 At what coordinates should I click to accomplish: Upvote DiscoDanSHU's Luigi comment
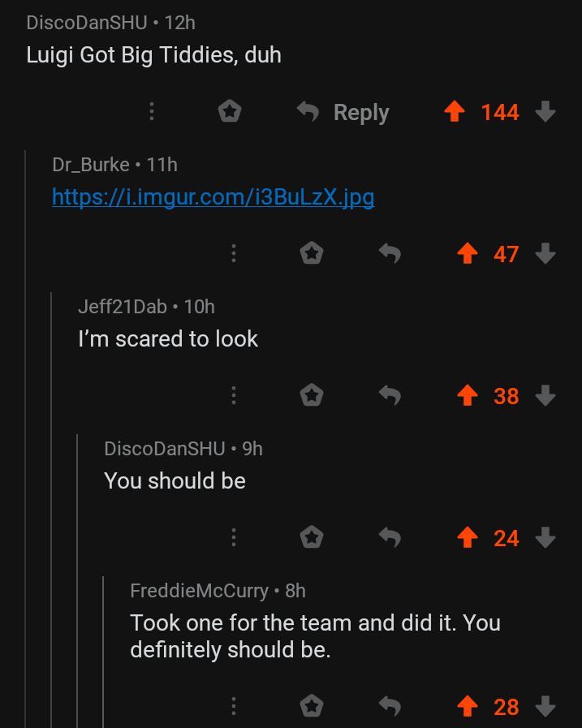click(x=455, y=112)
